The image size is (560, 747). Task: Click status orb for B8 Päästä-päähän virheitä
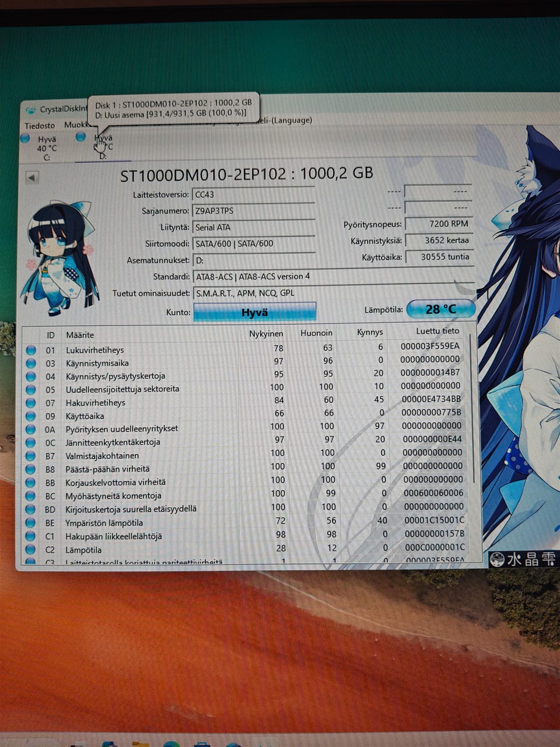32,470
